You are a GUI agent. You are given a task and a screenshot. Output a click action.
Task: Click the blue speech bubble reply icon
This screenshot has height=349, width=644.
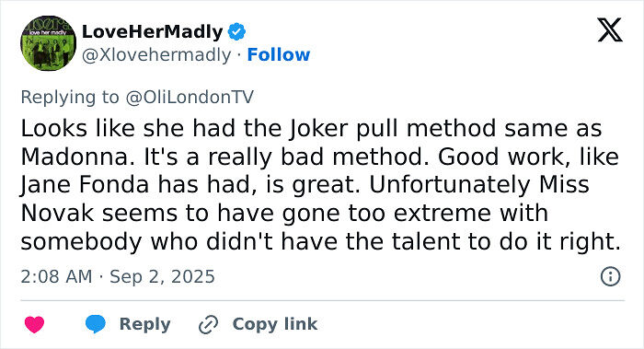point(96,324)
